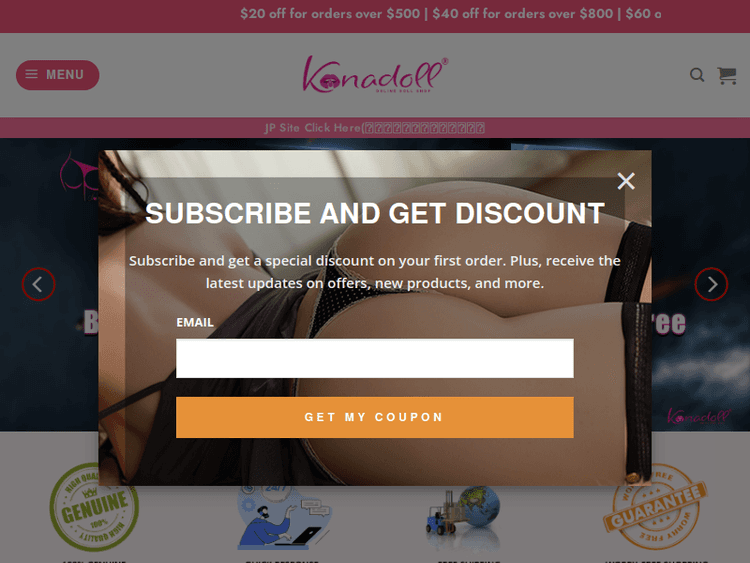
Task: Select the green Genuine badge icon
Action: 94,507
